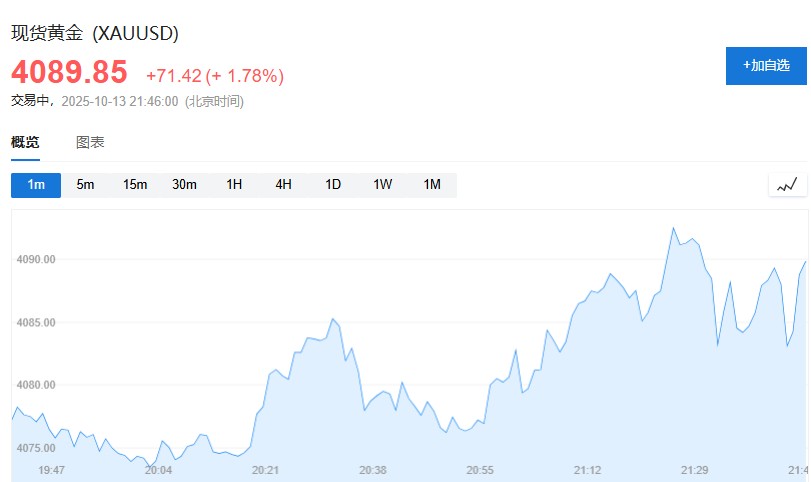
Task: Select the 15m interval
Action: click(135, 184)
